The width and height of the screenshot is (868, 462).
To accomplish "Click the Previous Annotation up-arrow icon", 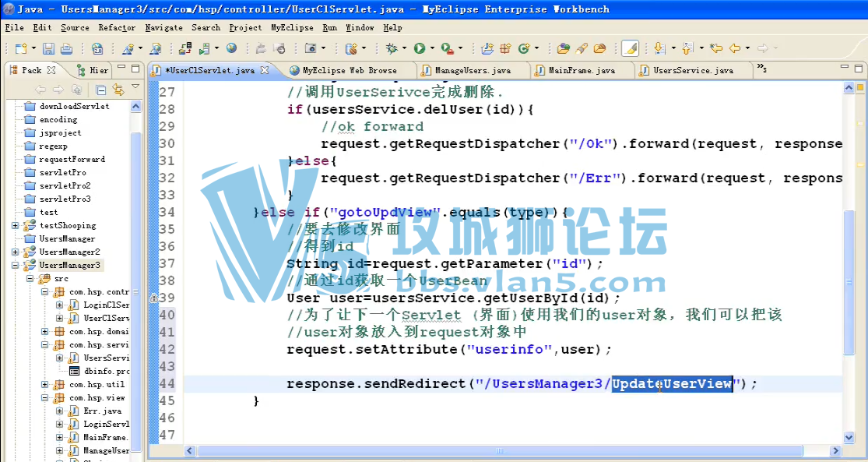I will pyautogui.click(x=687, y=49).
